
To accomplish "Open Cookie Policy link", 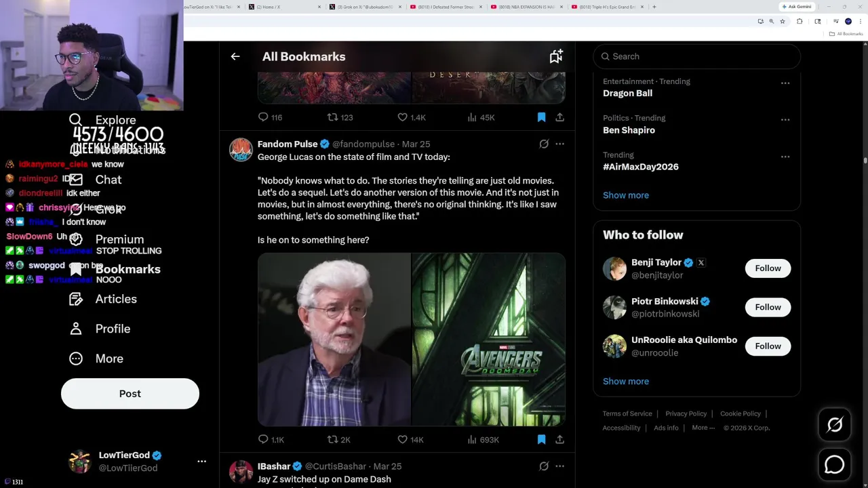I will click(x=741, y=413).
